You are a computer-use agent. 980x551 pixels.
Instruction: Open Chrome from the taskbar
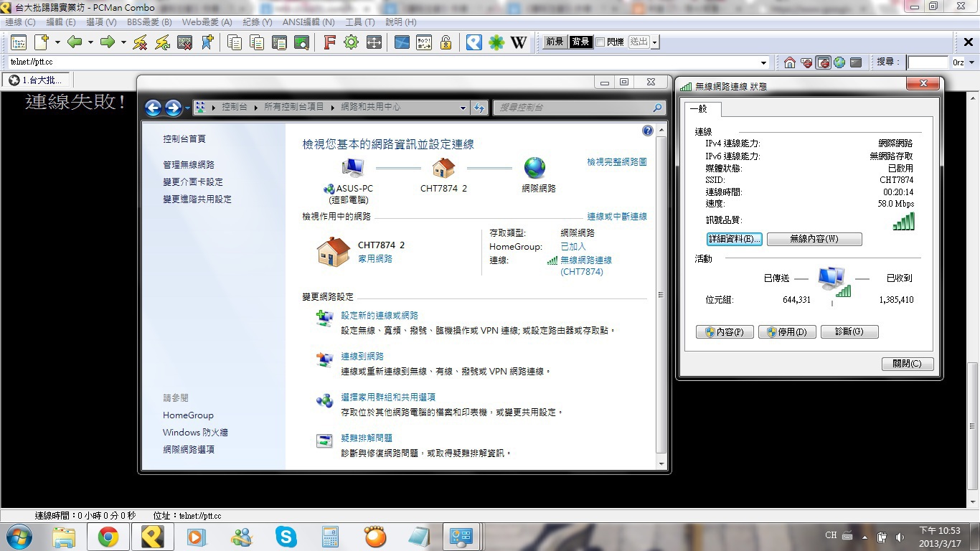108,537
